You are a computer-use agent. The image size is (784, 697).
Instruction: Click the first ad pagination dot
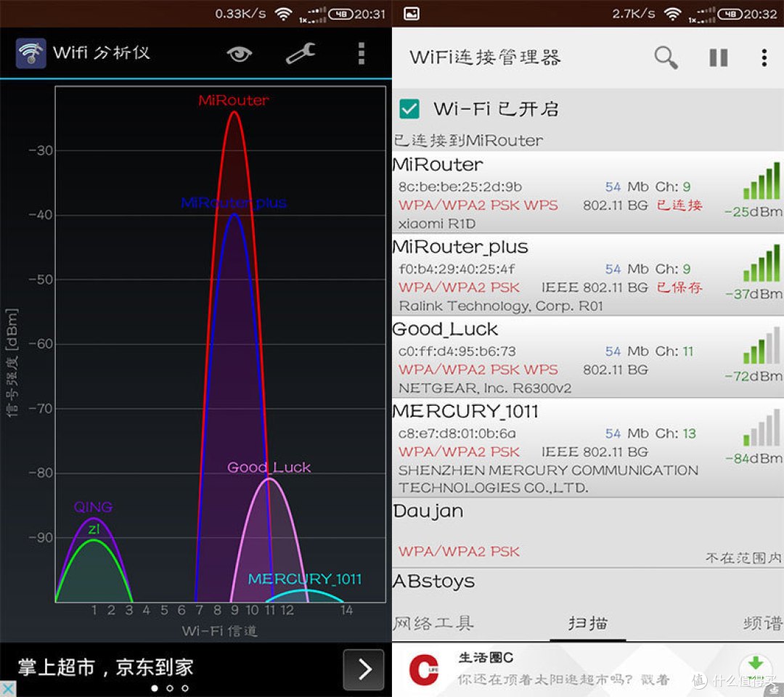tap(155, 688)
